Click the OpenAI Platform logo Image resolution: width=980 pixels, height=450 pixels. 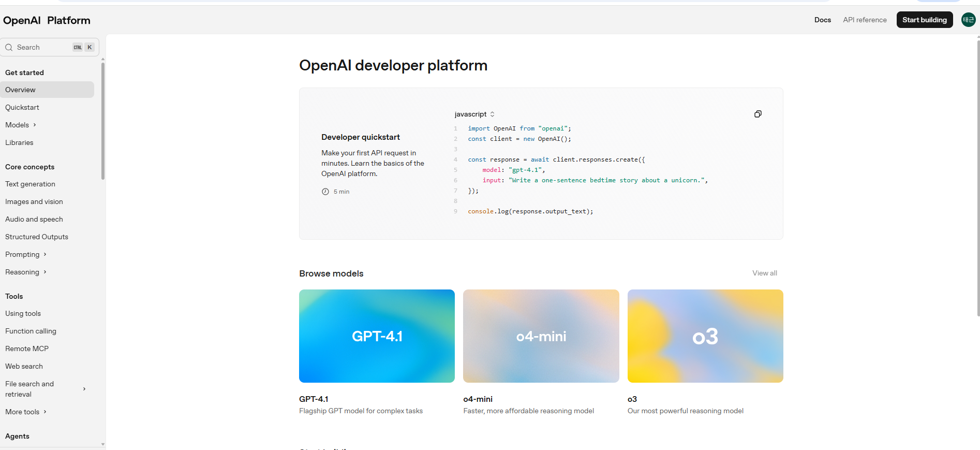point(47,20)
